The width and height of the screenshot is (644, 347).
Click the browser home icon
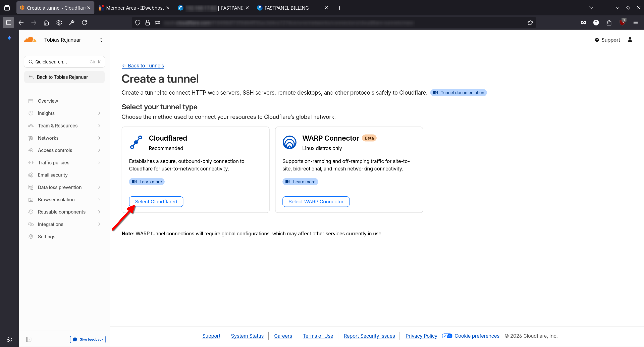[x=46, y=22]
